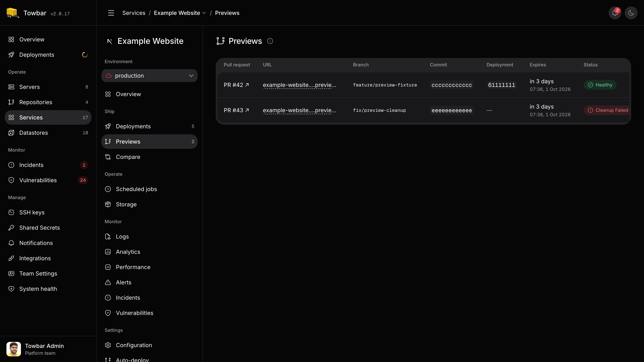Click the Logs file icon

(108, 237)
